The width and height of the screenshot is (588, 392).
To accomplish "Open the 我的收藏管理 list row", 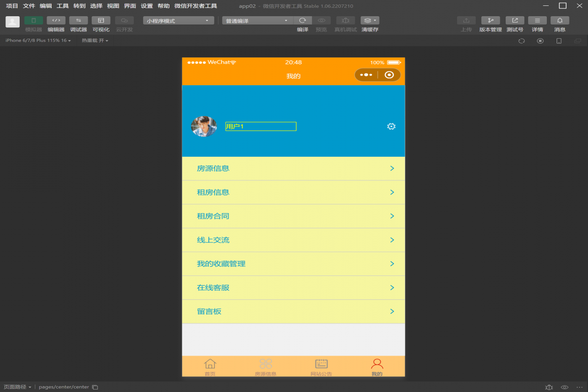I will click(x=294, y=264).
